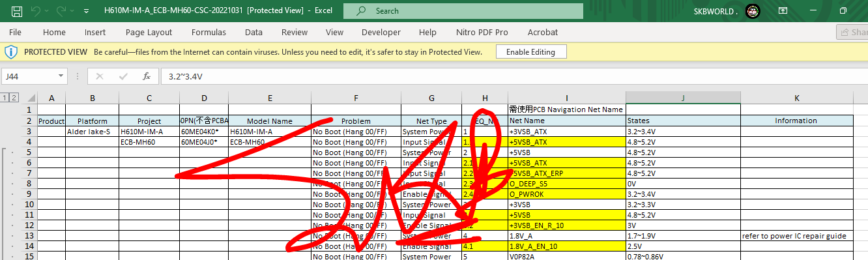Select column A header
Screen dimensions: 868x260
click(x=51, y=98)
